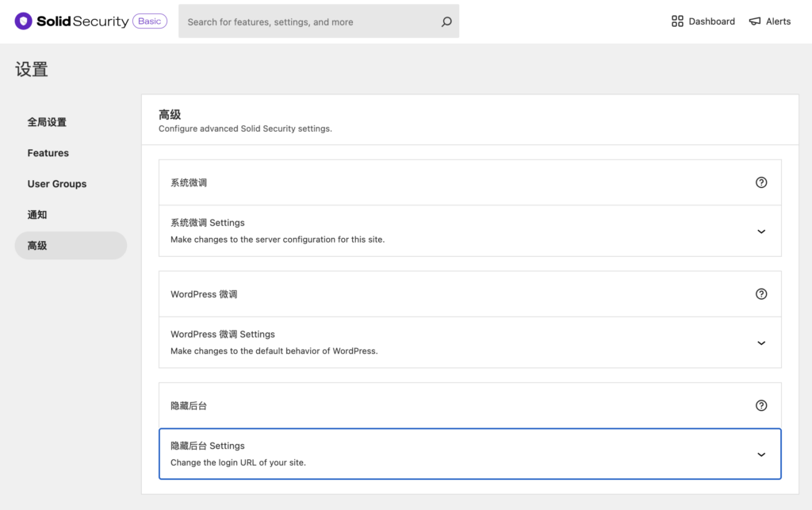Image resolution: width=812 pixels, height=510 pixels.
Task: Click the 系统微调 section header
Action: (189, 182)
